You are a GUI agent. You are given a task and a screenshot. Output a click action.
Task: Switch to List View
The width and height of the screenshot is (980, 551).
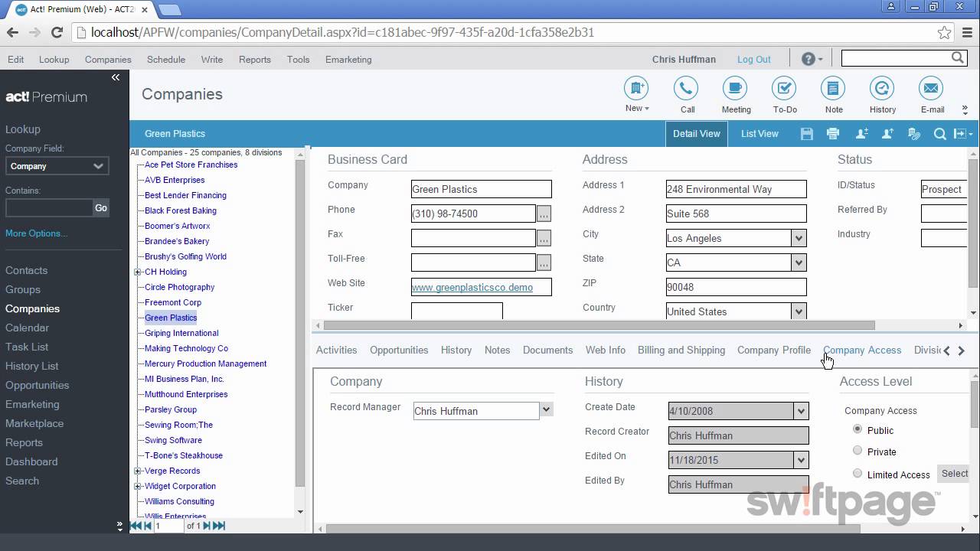(x=759, y=133)
